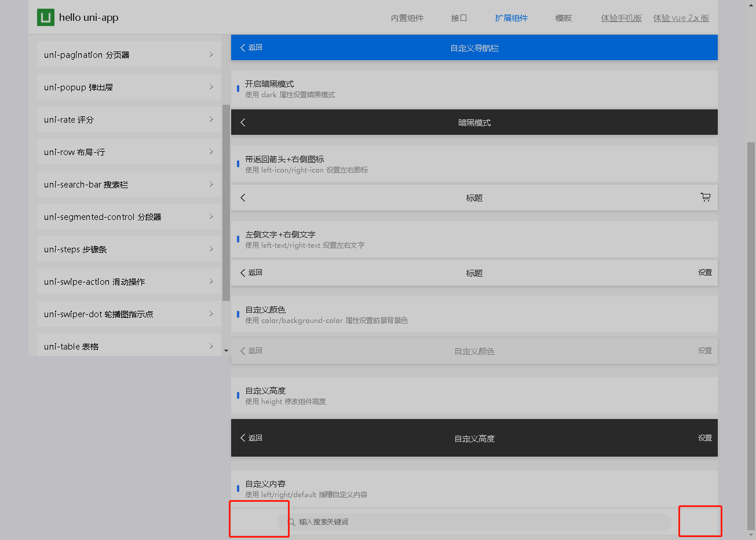Click the 使用 dark 属性设置暗黑模式 description
The width and height of the screenshot is (756, 540).
click(290, 95)
